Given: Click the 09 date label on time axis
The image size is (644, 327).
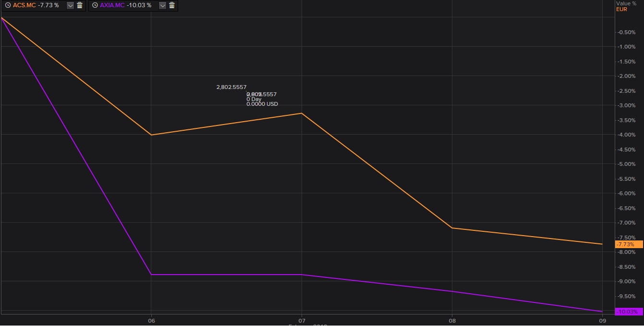Looking at the screenshot, I should click(602, 320).
